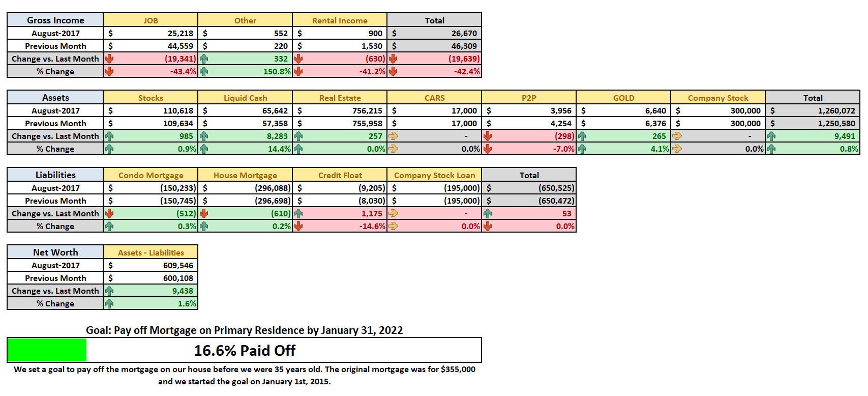Click green arrow beside Liquid Cash 14.4%
The image size is (868, 396).
tap(204, 149)
